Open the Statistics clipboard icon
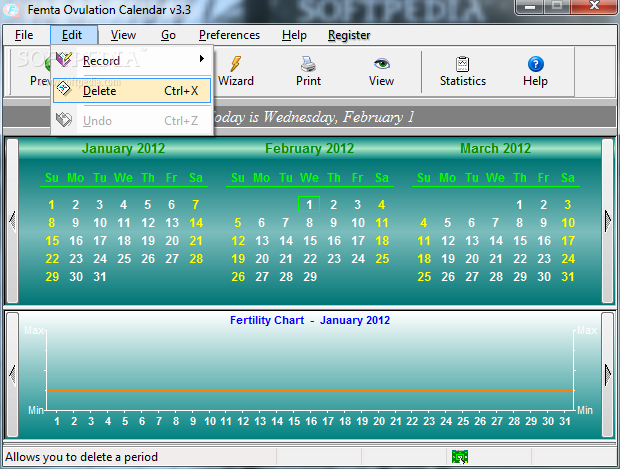This screenshot has width=620, height=469. coord(462,64)
